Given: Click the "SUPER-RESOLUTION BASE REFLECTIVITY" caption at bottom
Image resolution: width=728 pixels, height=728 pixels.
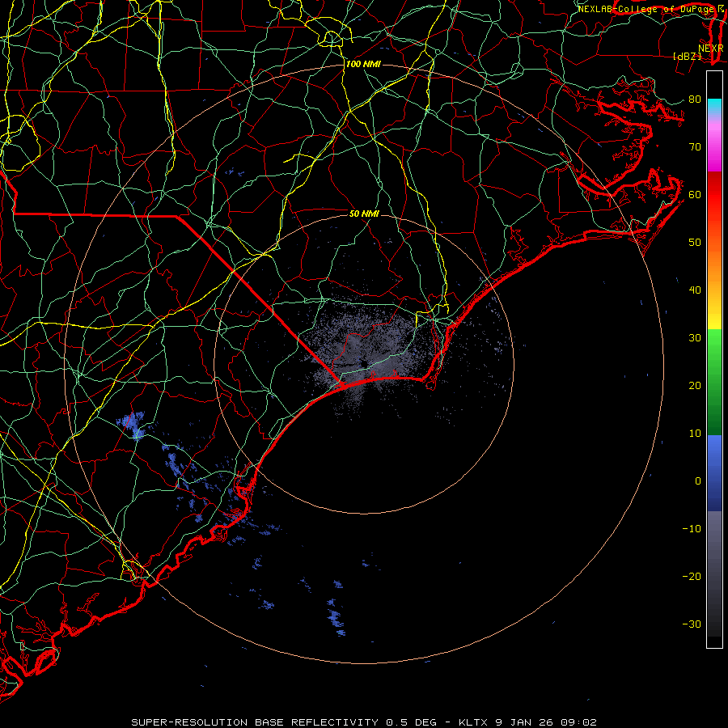Looking at the screenshot, I should click(x=255, y=722).
